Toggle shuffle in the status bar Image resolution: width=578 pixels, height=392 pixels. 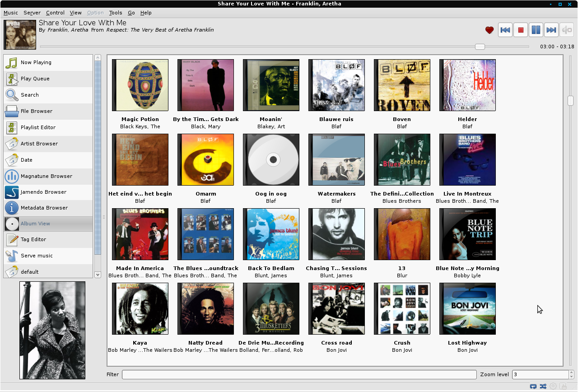tap(543, 387)
